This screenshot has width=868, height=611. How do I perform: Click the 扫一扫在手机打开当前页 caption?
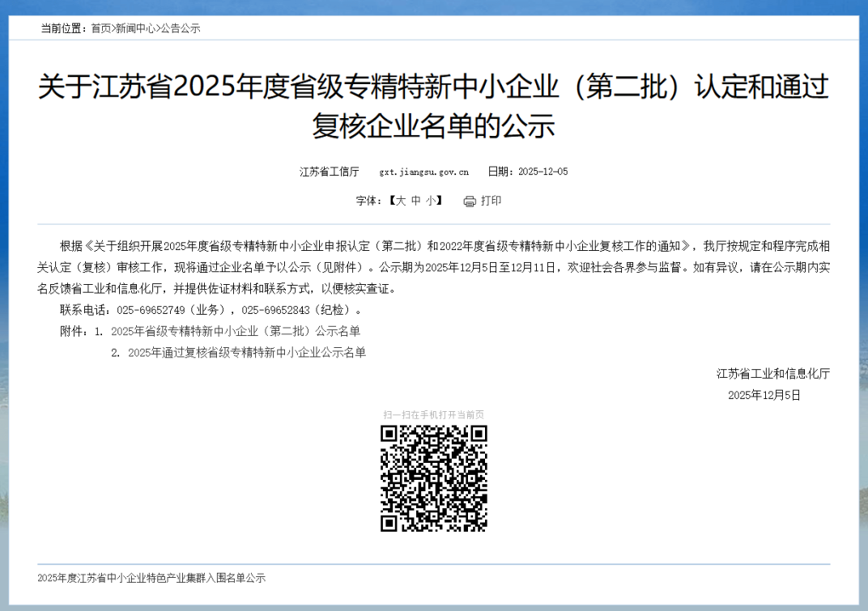pyautogui.click(x=434, y=413)
